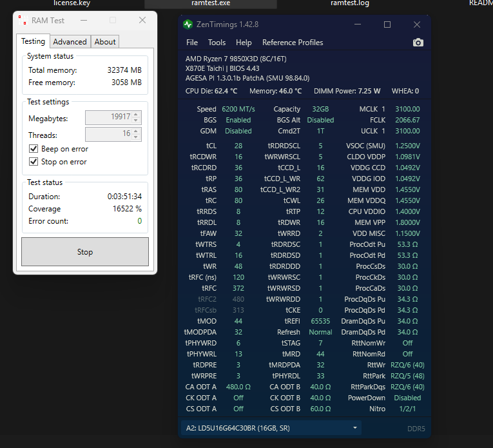Click the RttPark value RZQ/5 (48)

pos(407,376)
